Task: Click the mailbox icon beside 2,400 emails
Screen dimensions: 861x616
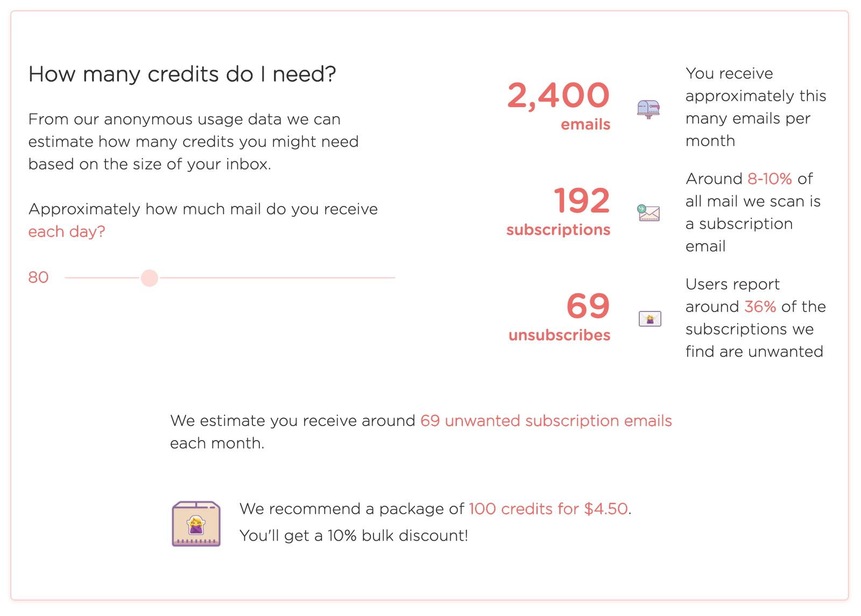Action: (648, 109)
